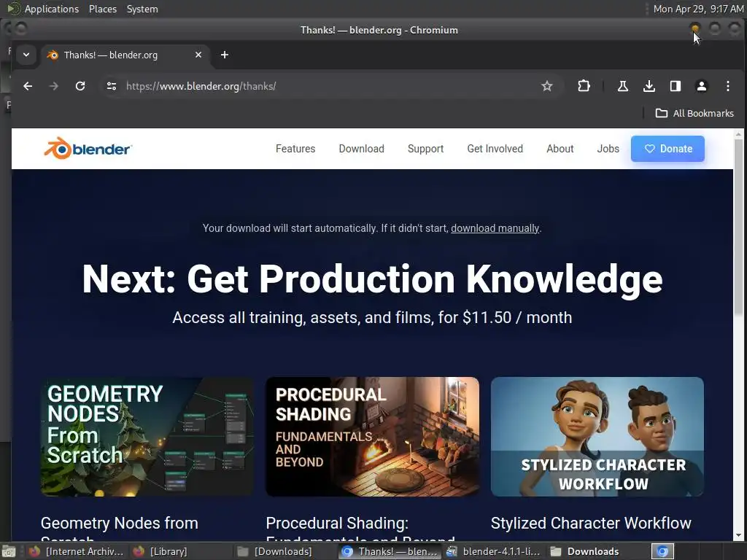Click the heading Next: Get Production Knowledge
747x560 pixels.
click(372, 279)
